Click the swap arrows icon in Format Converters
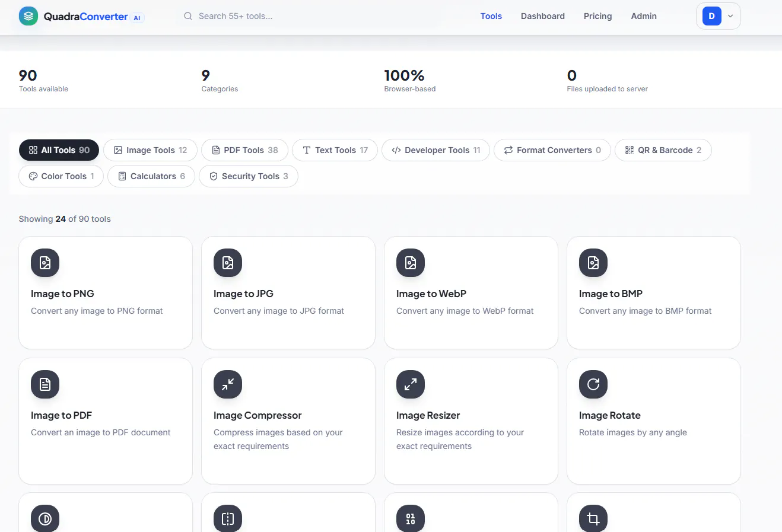This screenshot has height=532, width=782. pos(508,150)
